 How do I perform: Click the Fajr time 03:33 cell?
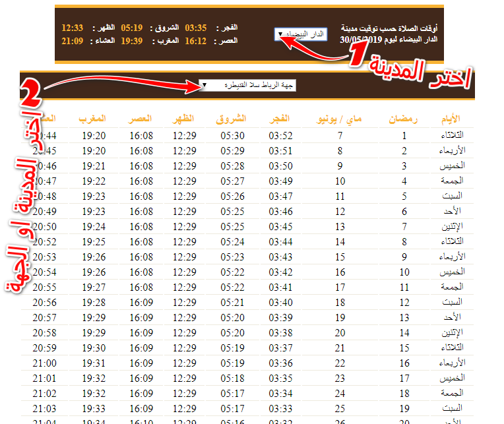pos(280,409)
